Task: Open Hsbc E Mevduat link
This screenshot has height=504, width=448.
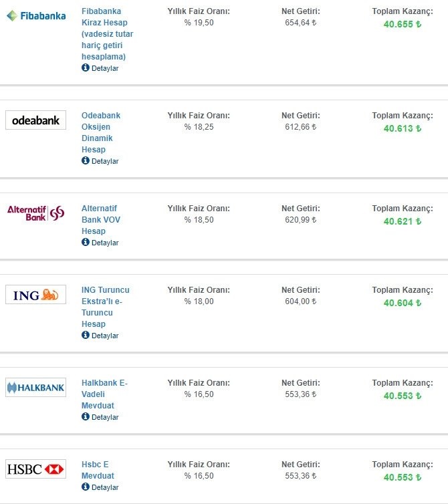Action: [98, 470]
